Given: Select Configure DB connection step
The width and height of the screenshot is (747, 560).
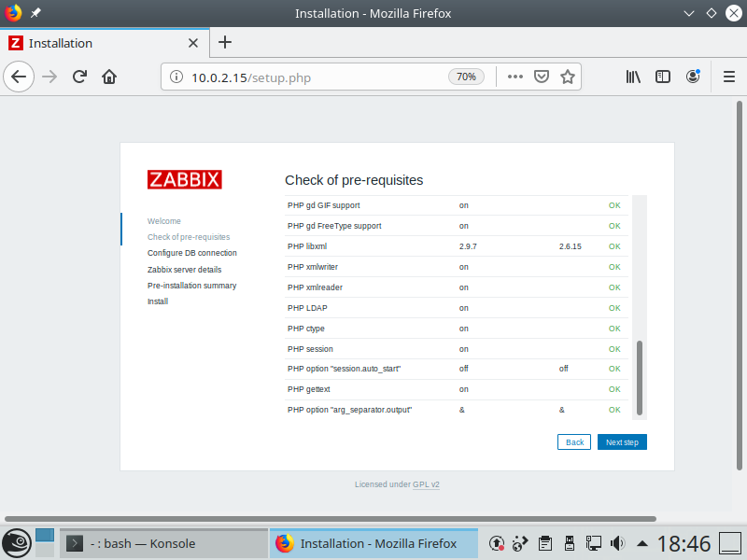Looking at the screenshot, I should click(x=192, y=253).
